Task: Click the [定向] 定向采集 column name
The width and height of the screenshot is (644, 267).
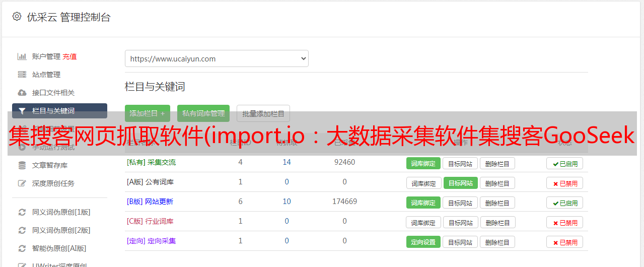Action: tap(151, 241)
